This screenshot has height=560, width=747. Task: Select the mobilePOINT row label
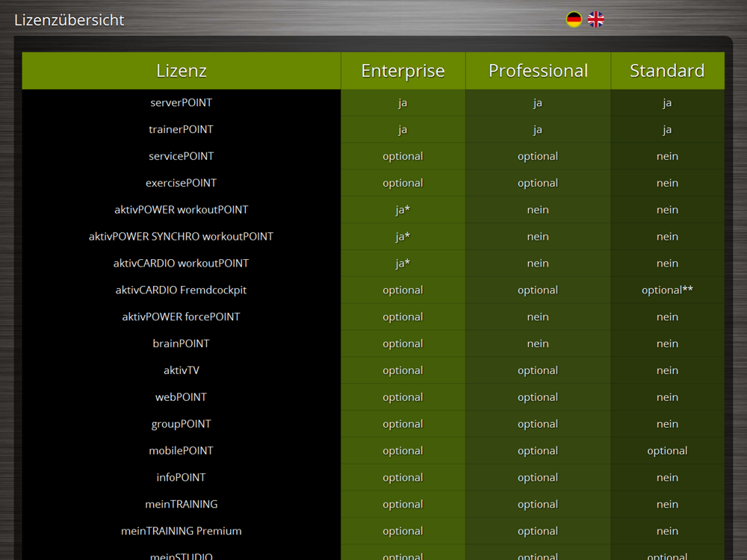(x=181, y=450)
